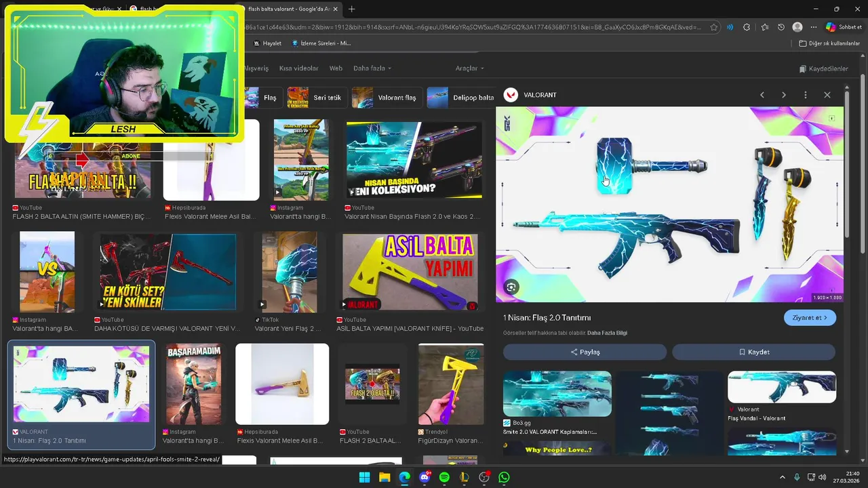
Task: Open the browser extensions icon
Action: click(x=747, y=27)
